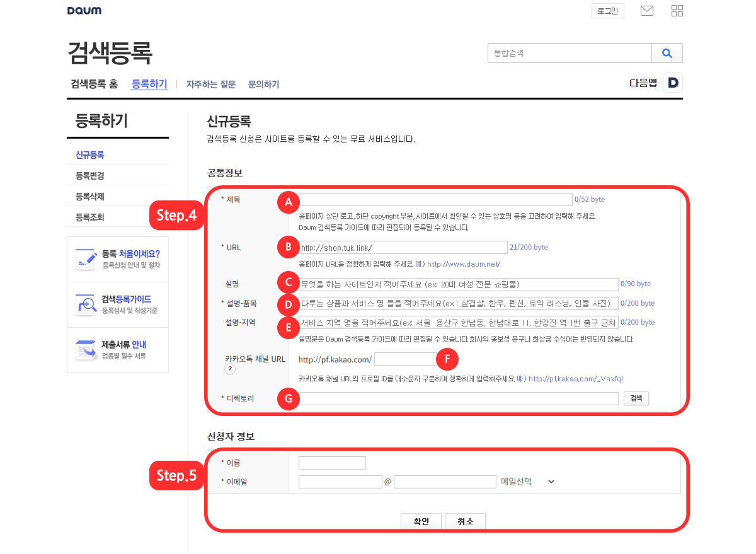Viewport: 756px width, 554px height.
Task: Click the 등록 처음이세요? link text
Action: point(131,254)
